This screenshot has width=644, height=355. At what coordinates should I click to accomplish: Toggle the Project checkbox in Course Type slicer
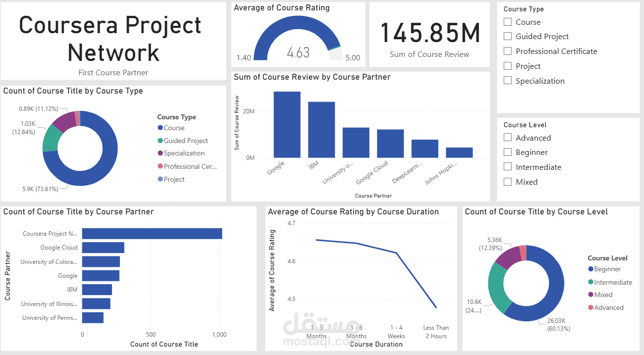click(x=508, y=66)
